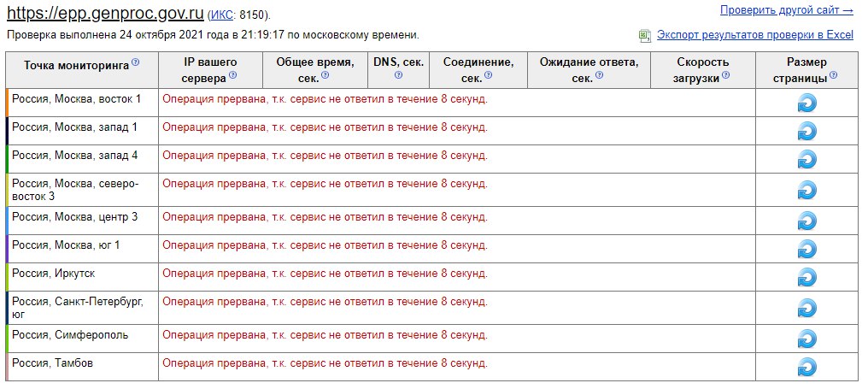Click refresh icon in Москва, запад 4 row
The width and height of the screenshot is (868, 389).
(806, 160)
